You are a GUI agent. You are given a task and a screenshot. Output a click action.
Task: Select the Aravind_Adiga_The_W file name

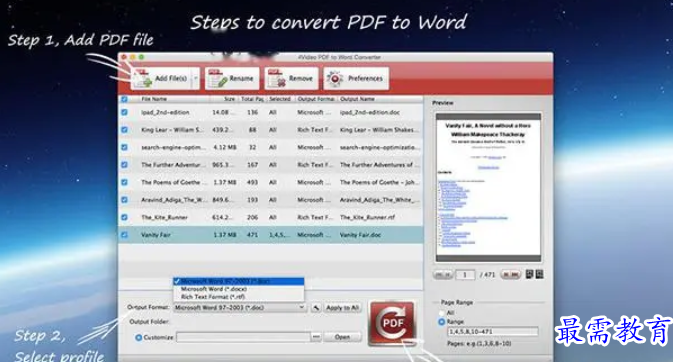[174, 200]
